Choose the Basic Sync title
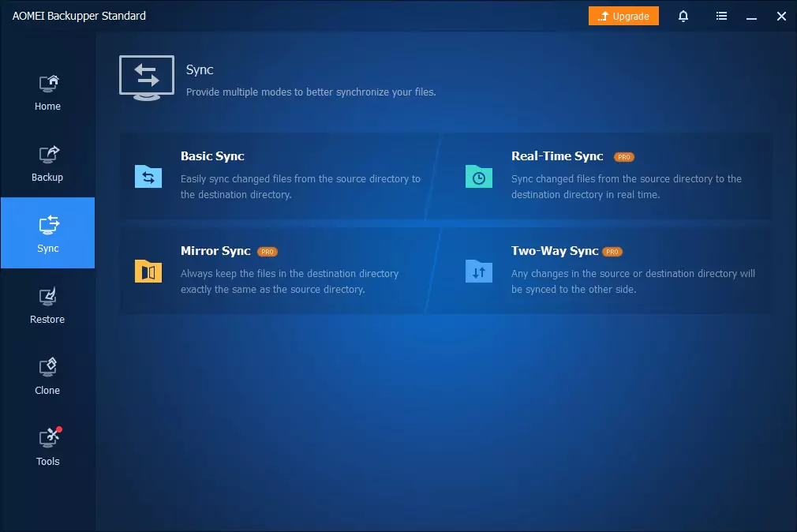 (x=212, y=156)
